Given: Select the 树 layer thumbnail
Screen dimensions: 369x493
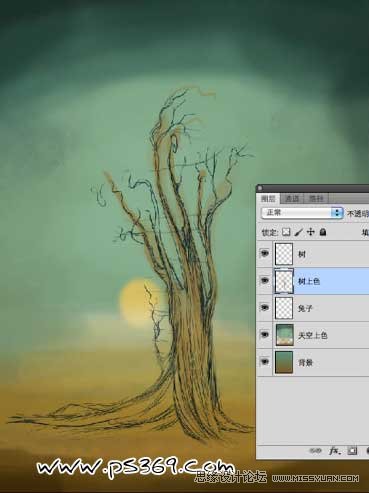Looking at the screenshot, I should pyautogui.click(x=284, y=254).
